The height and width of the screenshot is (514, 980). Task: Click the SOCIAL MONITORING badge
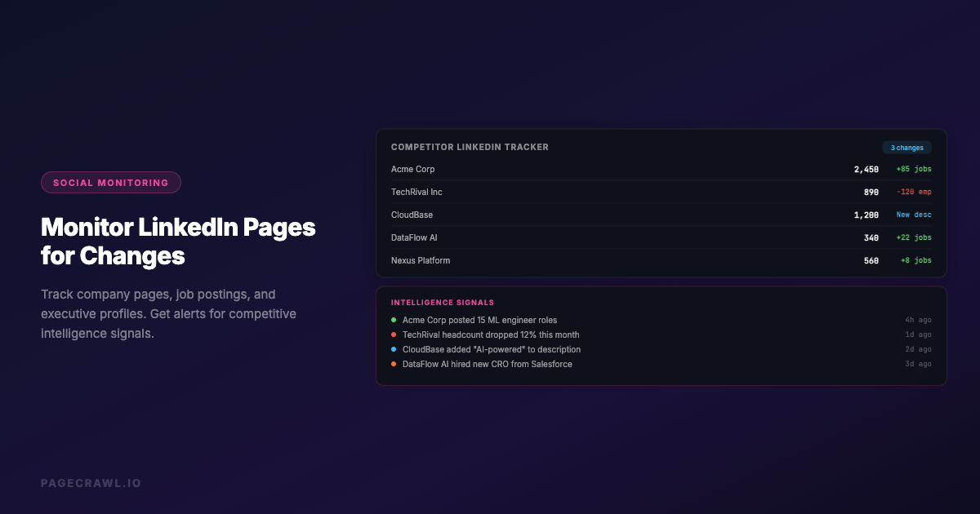pos(110,182)
